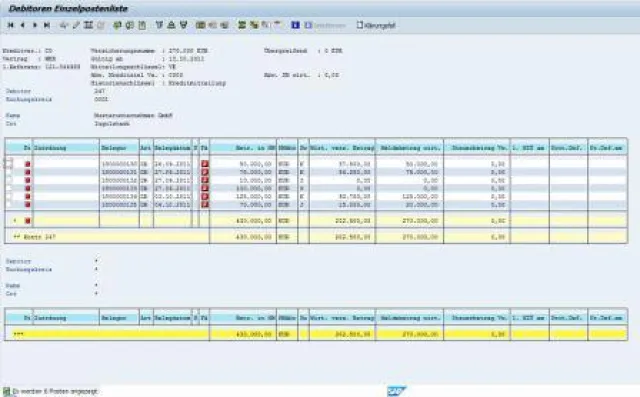Click the Set filter funnel icon
Screen dimensions: 640x397
(x=159, y=25)
